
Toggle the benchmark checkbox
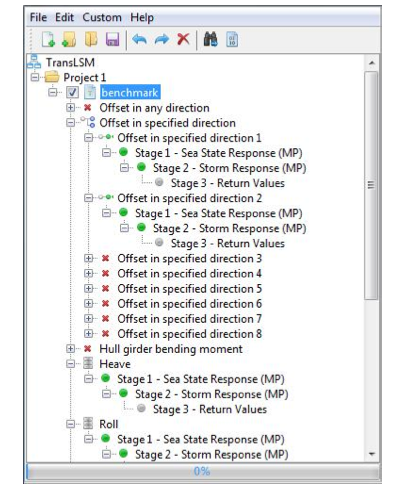click(x=72, y=92)
